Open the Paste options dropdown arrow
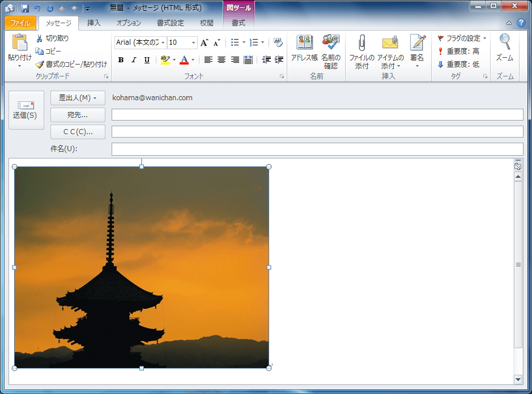Image resolution: width=532 pixels, height=394 pixels. click(x=19, y=66)
